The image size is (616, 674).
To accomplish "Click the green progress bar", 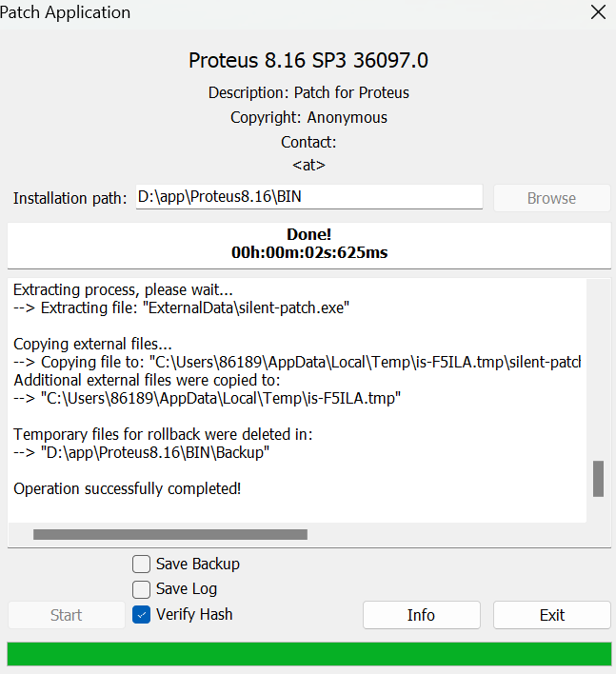I will (x=309, y=654).
